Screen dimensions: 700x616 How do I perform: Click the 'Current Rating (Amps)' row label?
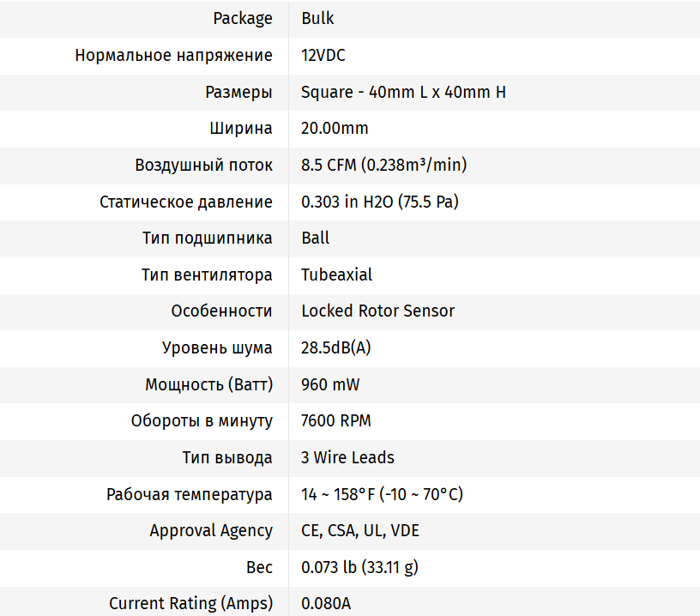click(190, 603)
